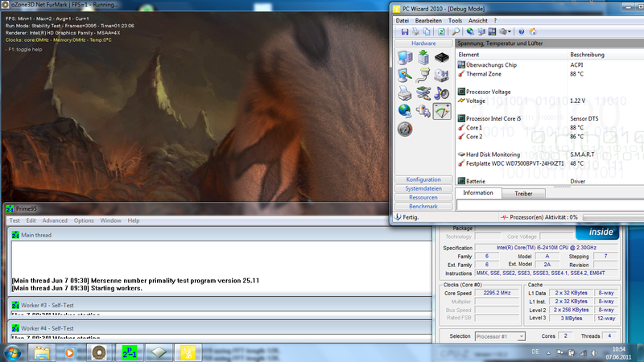Select the Voltage 1.22 V row
The height and width of the screenshot is (362, 644).
[x=550, y=101]
